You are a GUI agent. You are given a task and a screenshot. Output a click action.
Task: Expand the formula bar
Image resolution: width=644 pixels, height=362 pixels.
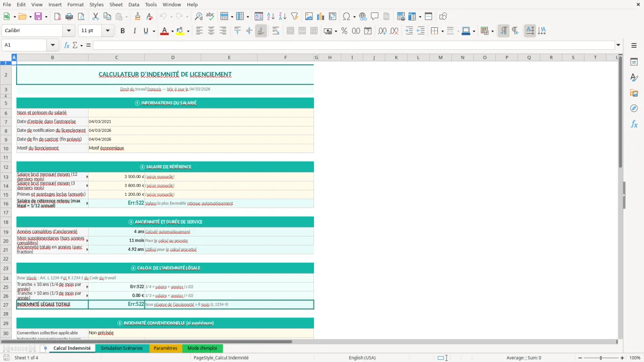[618, 45]
